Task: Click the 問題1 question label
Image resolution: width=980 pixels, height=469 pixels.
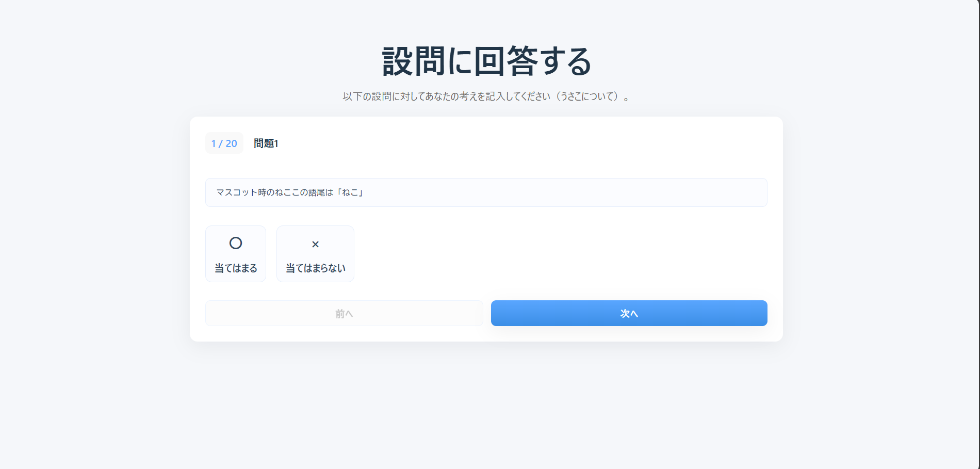Action: pos(266,143)
